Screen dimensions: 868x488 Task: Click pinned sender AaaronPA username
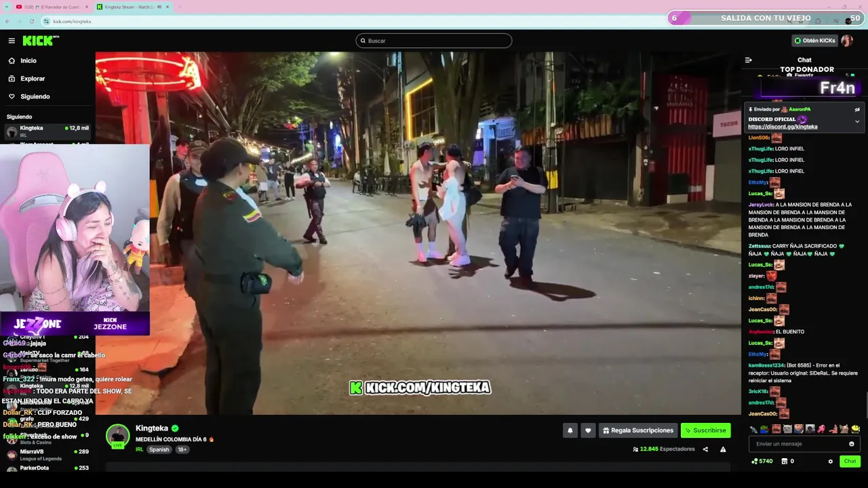[x=800, y=109]
